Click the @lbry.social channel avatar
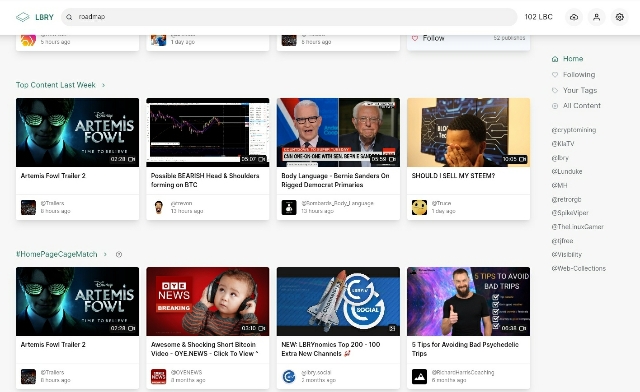The width and height of the screenshot is (640, 392). click(x=289, y=376)
